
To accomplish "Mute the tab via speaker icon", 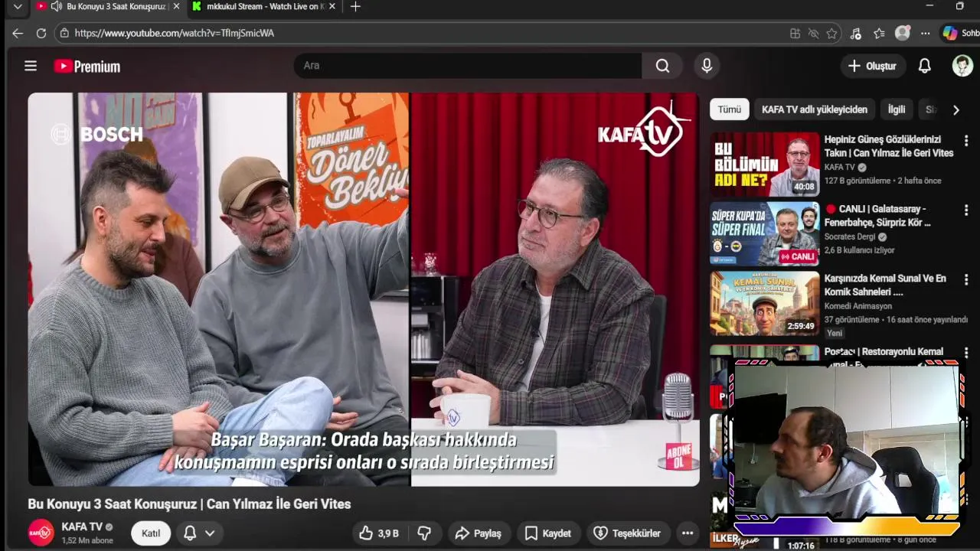I will (56, 7).
